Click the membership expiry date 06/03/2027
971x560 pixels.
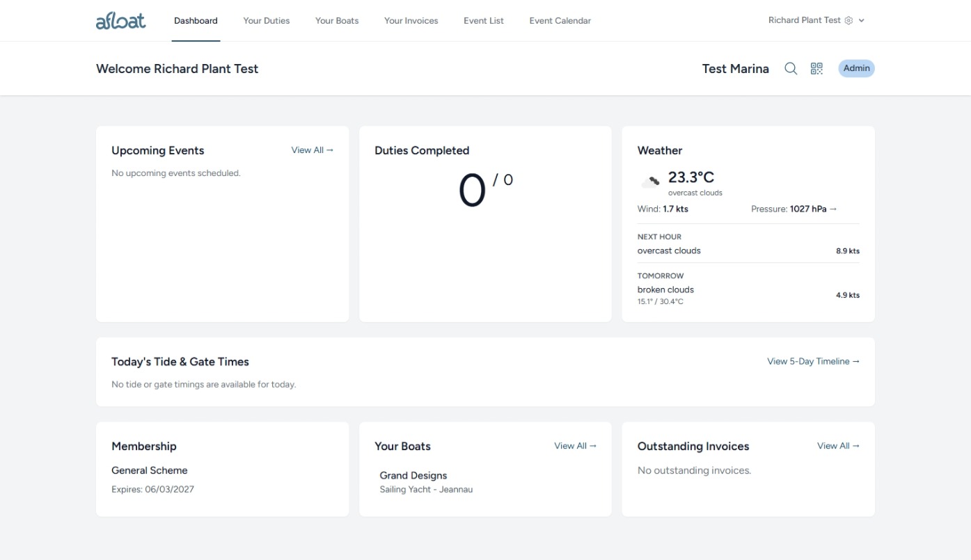169,490
